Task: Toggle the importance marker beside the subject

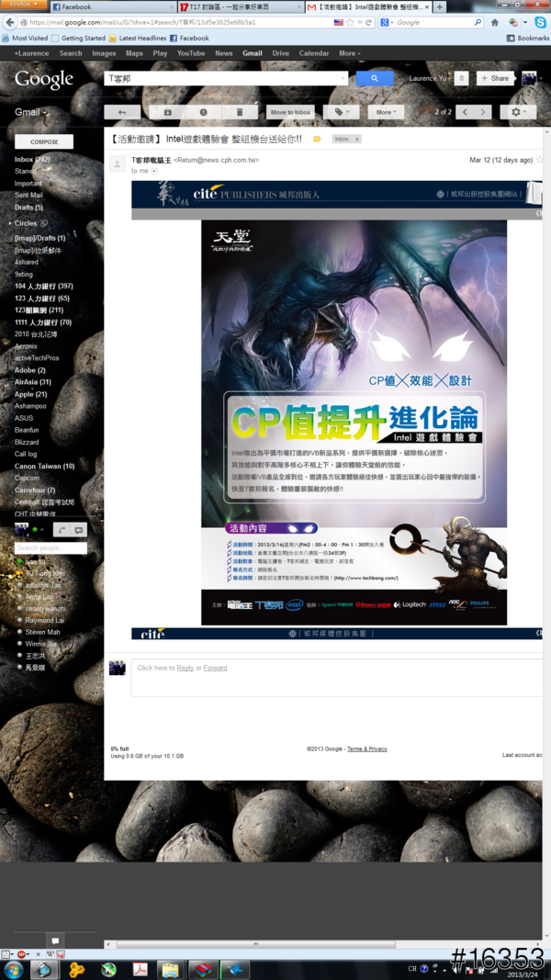Action: (317, 140)
